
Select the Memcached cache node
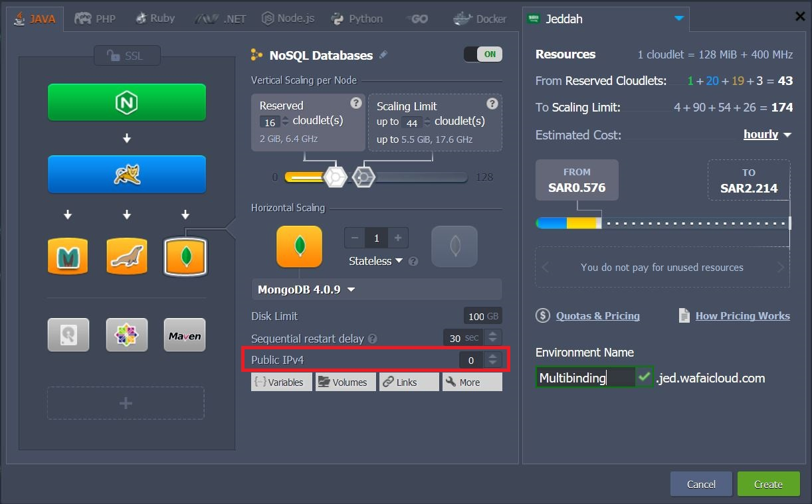[68, 256]
